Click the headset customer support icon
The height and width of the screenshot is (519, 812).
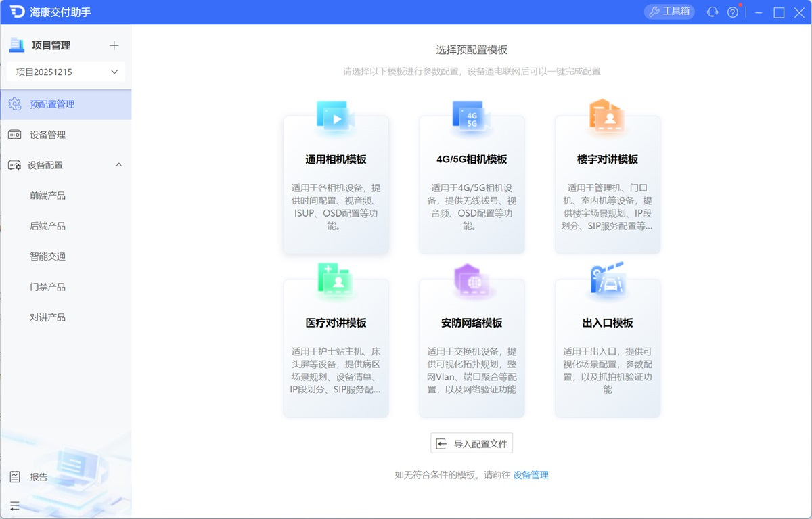(x=712, y=12)
